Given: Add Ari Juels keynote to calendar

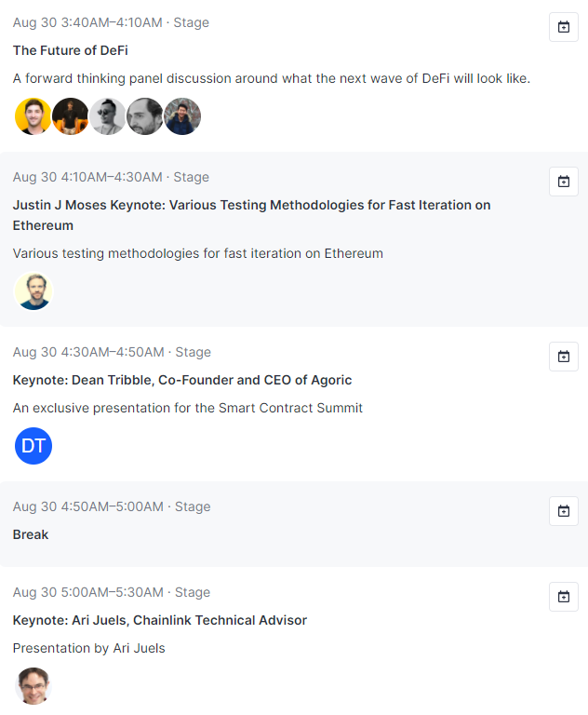Looking at the screenshot, I should (563, 597).
